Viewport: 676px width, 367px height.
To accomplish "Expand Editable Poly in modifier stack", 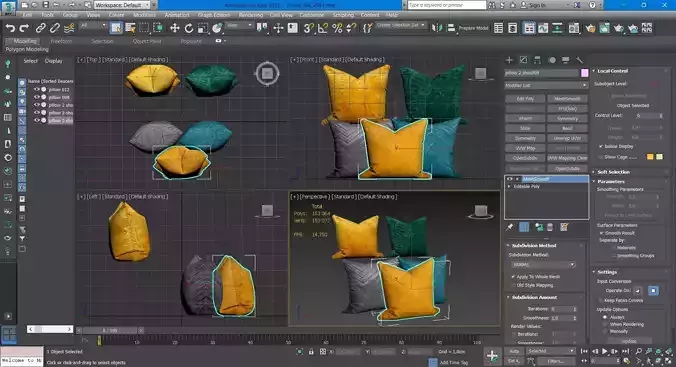I will click(510, 187).
